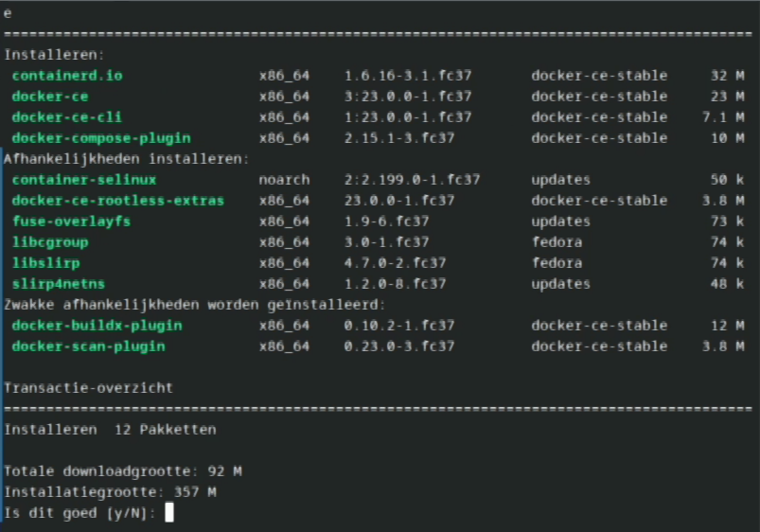Click the terminal cursor after the prompt

169,513
